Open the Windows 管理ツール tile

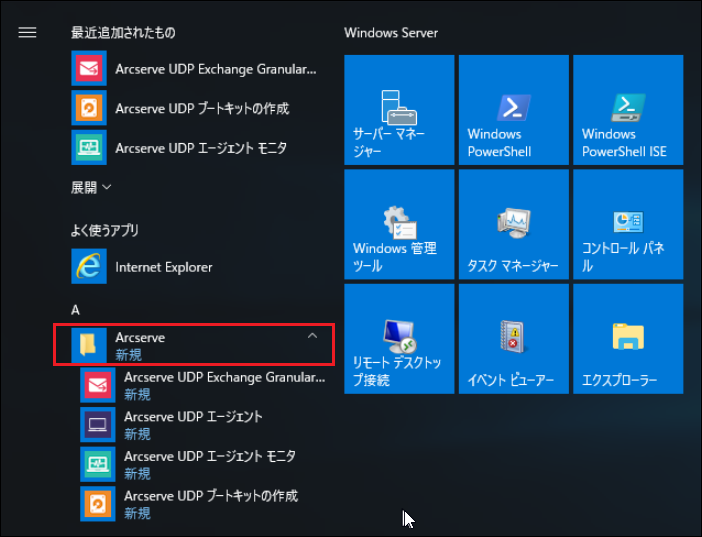[399, 224]
